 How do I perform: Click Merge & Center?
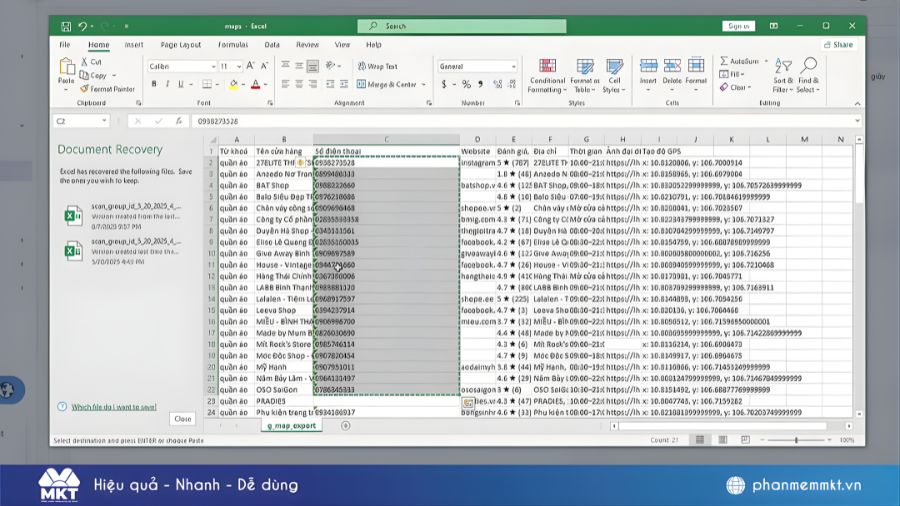point(386,84)
